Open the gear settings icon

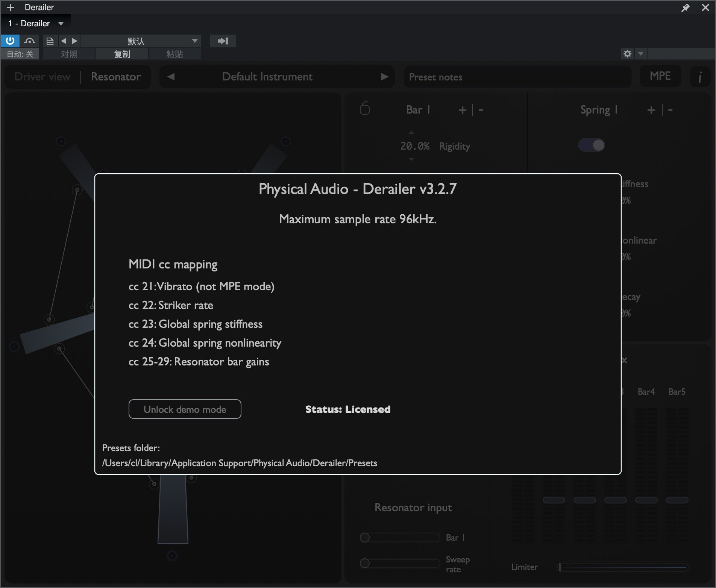(x=627, y=54)
